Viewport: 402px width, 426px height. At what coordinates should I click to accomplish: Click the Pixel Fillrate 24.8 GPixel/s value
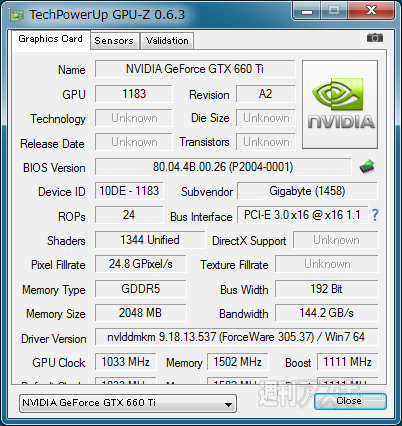click(141, 264)
